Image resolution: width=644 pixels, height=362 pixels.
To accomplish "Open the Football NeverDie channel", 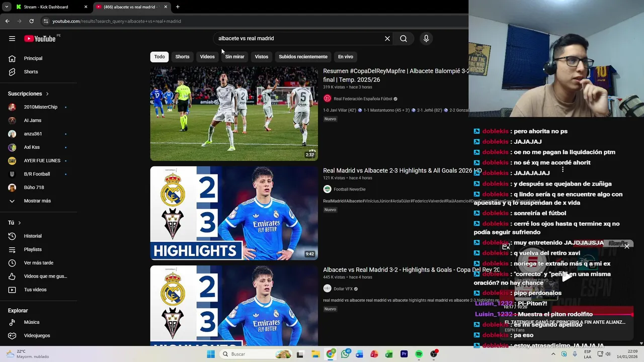I will 350,190.
